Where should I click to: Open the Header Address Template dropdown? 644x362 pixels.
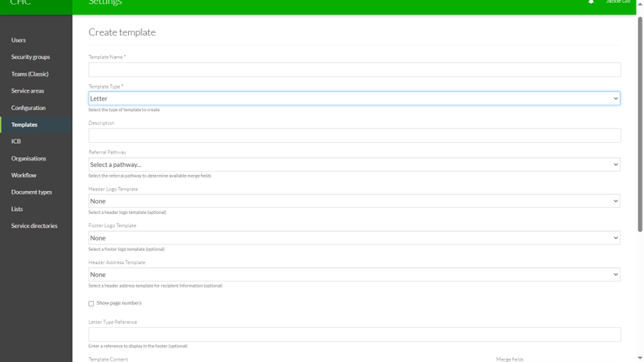point(354,274)
